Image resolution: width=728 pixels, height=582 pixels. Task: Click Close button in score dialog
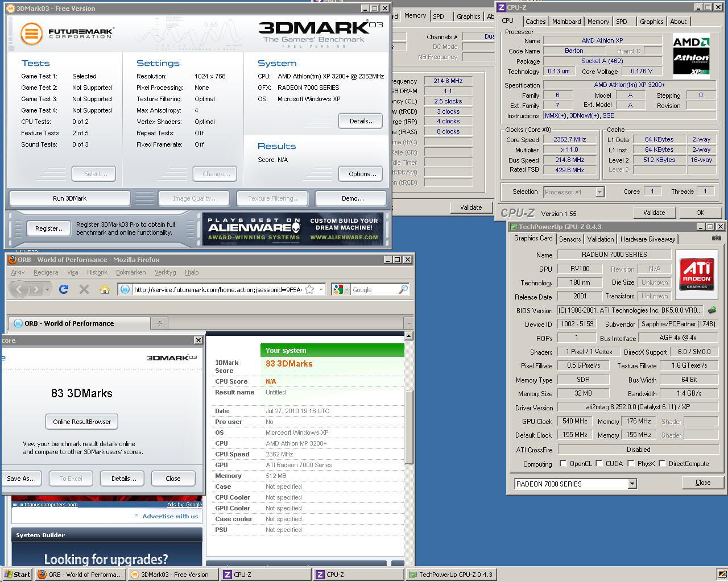[173, 479]
